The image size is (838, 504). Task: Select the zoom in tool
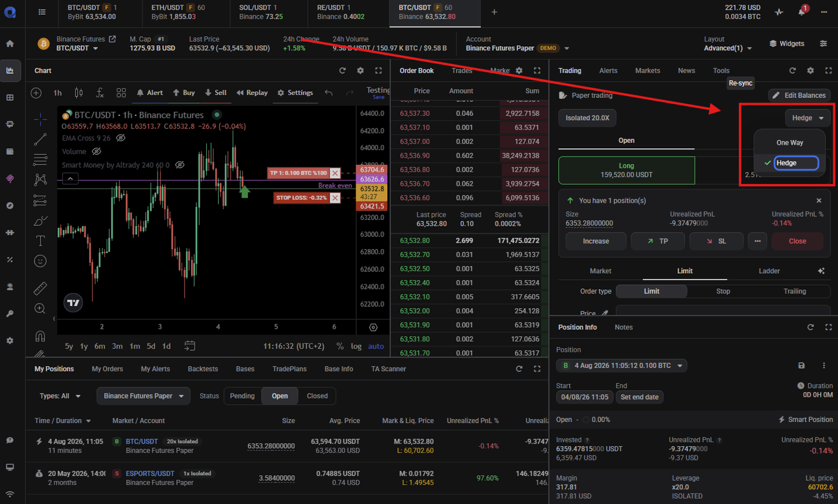point(40,308)
